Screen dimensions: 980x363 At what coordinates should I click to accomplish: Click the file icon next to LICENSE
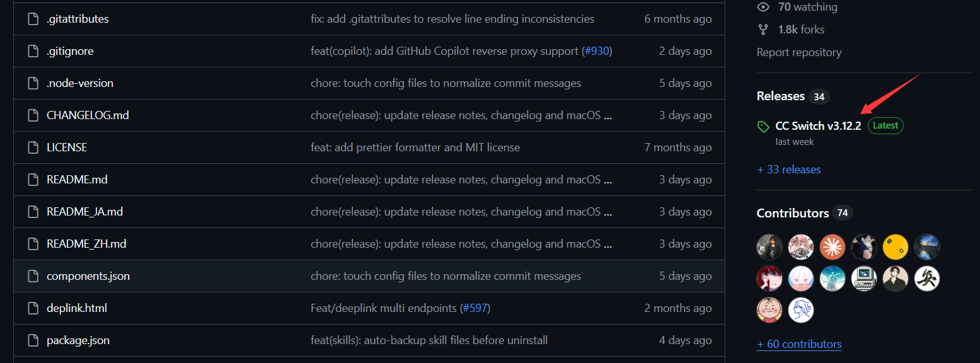coord(33,147)
